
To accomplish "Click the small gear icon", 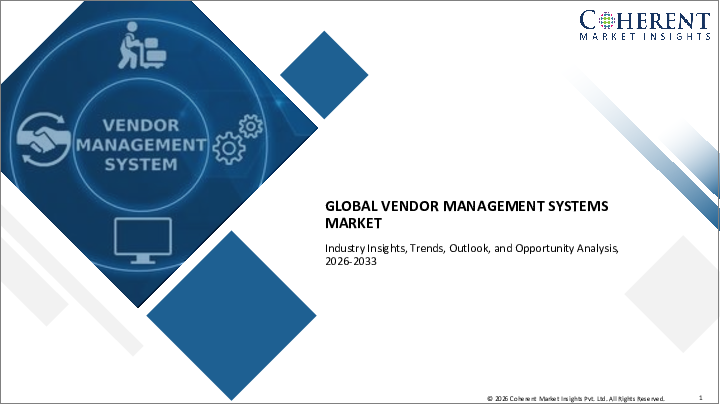I will tap(250, 126).
